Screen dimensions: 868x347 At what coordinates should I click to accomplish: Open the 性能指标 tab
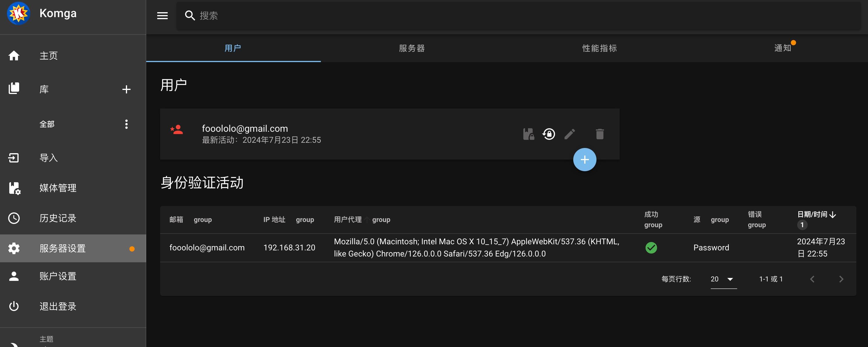599,48
